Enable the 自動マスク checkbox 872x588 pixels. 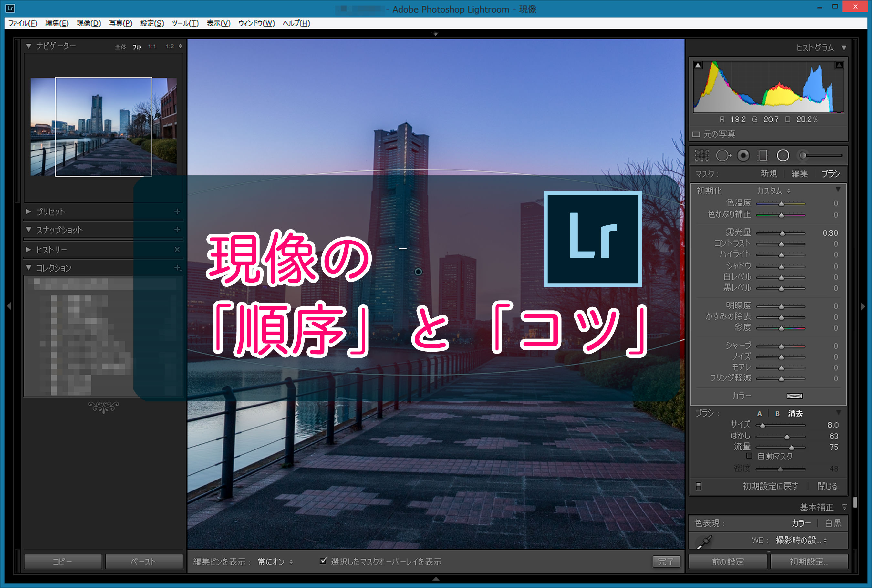(x=749, y=456)
